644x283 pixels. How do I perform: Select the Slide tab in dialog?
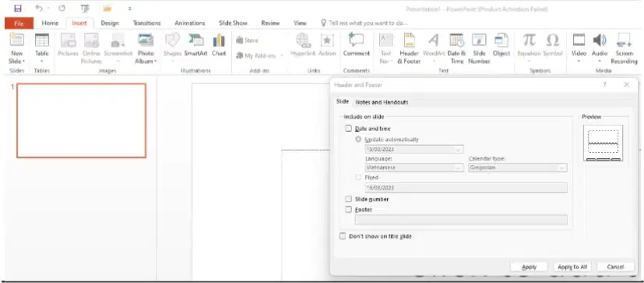pyautogui.click(x=342, y=101)
